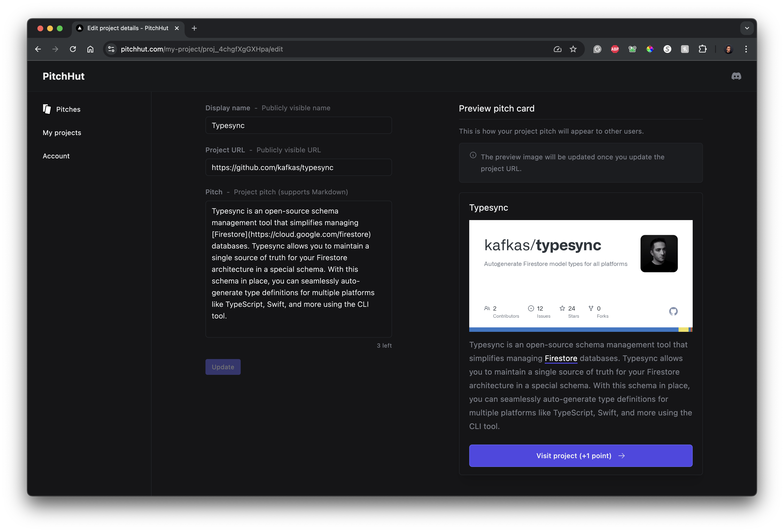Click the language color bar under preview image
This screenshot has width=784, height=532.
tap(580, 330)
